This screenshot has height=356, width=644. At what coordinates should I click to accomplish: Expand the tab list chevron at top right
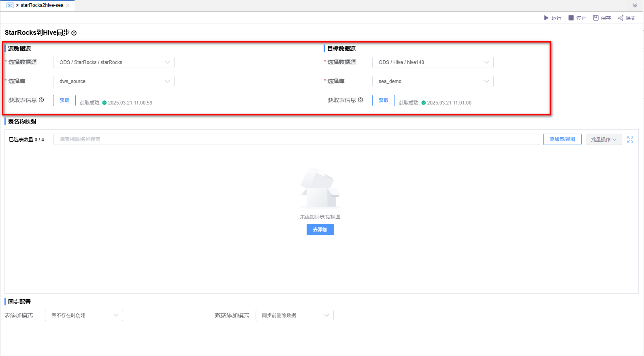pyautogui.click(x=635, y=5)
